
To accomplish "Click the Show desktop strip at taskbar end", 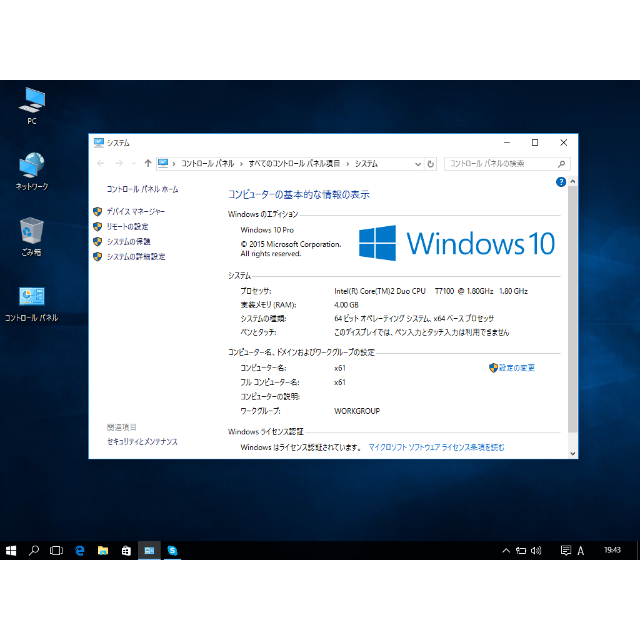I will point(638,551).
